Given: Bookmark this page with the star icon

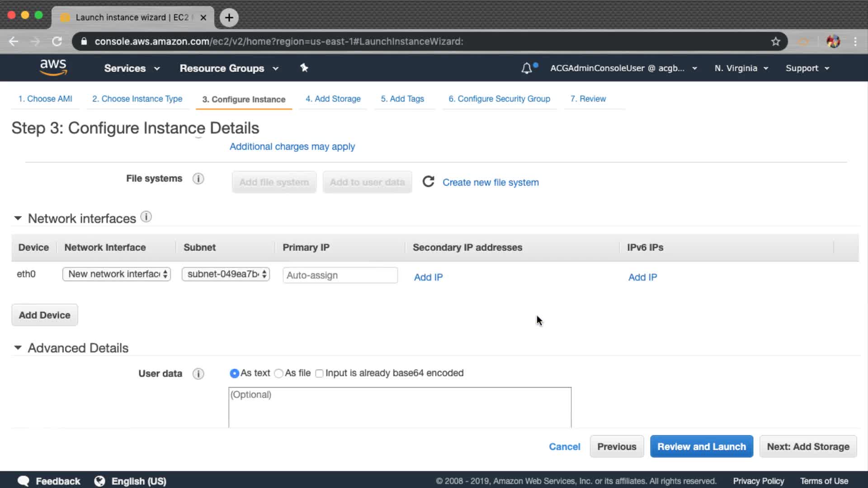Looking at the screenshot, I should (x=775, y=42).
